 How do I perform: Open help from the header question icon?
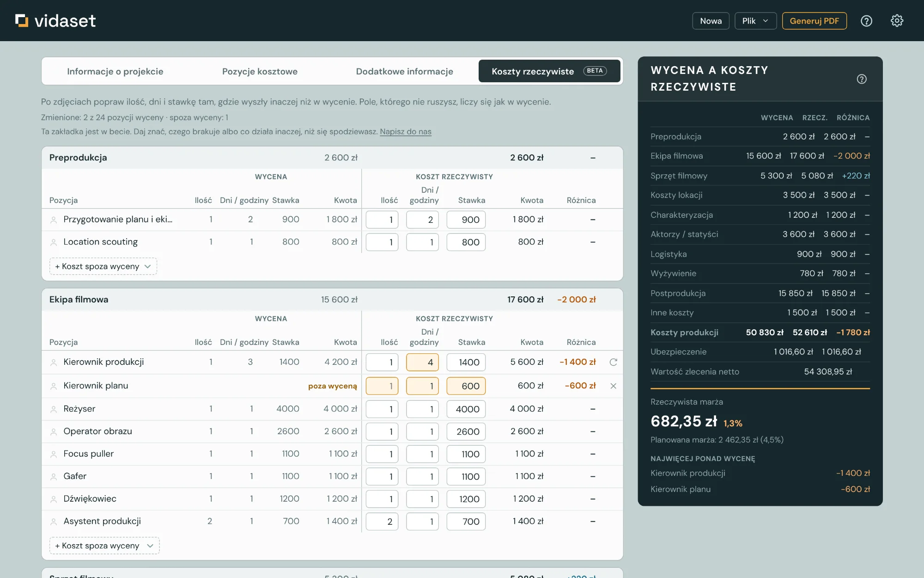(x=866, y=21)
